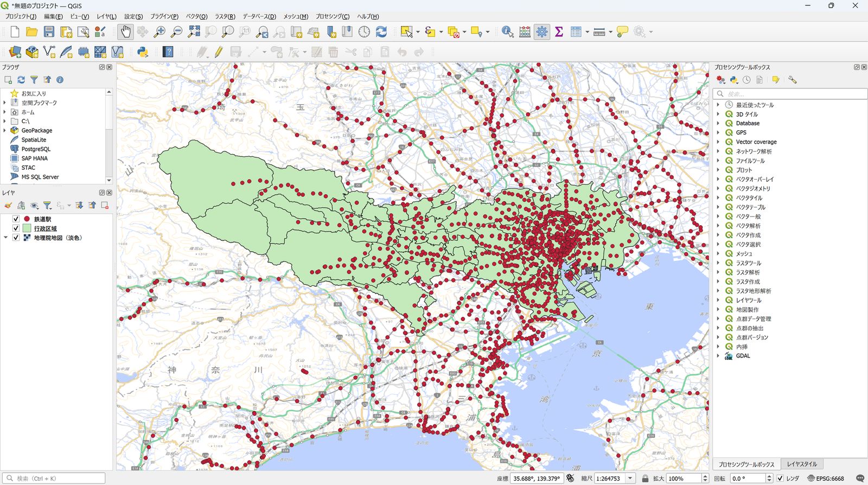Uncheck the 鉄道駅 layer visibility
Image resolution: width=868 pixels, height=485 pixels.
(16, 219)
